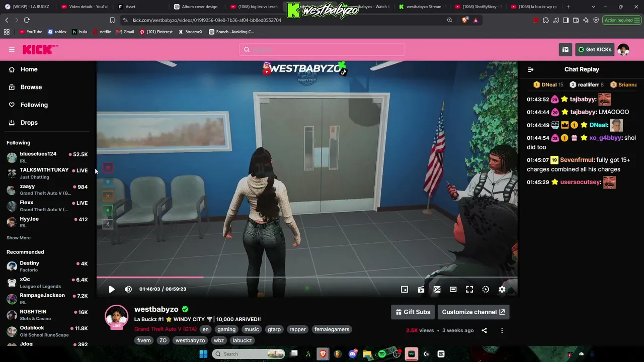Play the paused video
Viewport: 644px width, 362px height.
click(x=112, y=289)
